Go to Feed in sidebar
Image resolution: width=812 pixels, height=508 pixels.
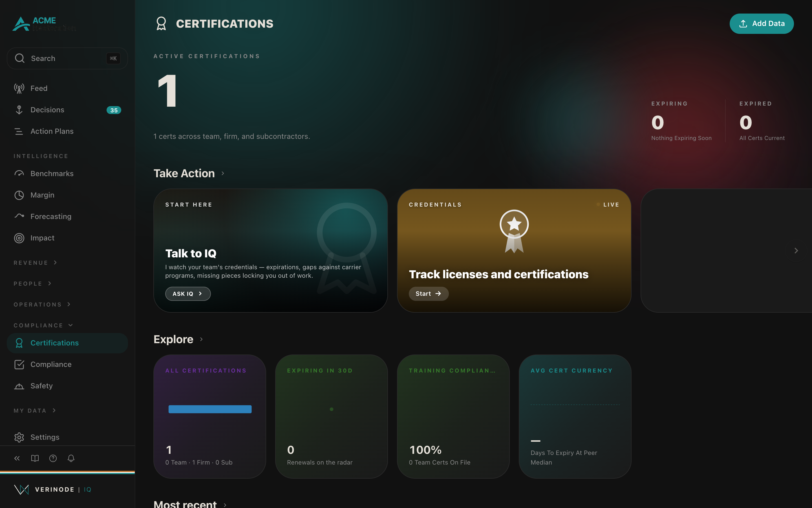67,88
